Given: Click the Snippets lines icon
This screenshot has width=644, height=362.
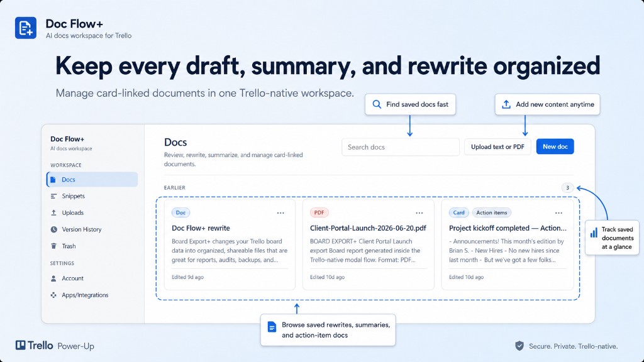Looking at the screenshot, I should (53, 196).
